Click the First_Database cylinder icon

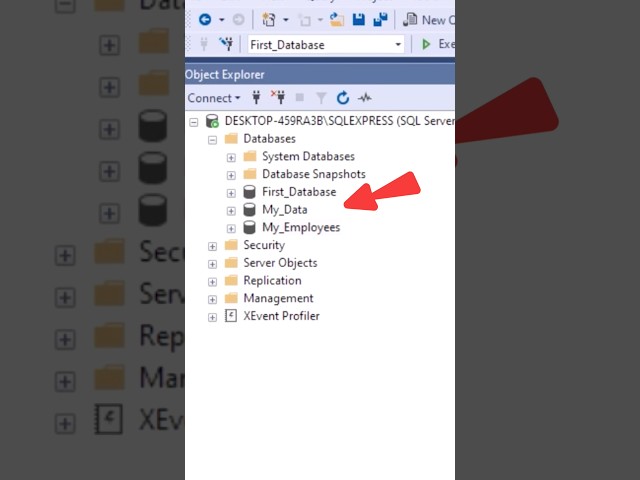[x=249, y=192]
